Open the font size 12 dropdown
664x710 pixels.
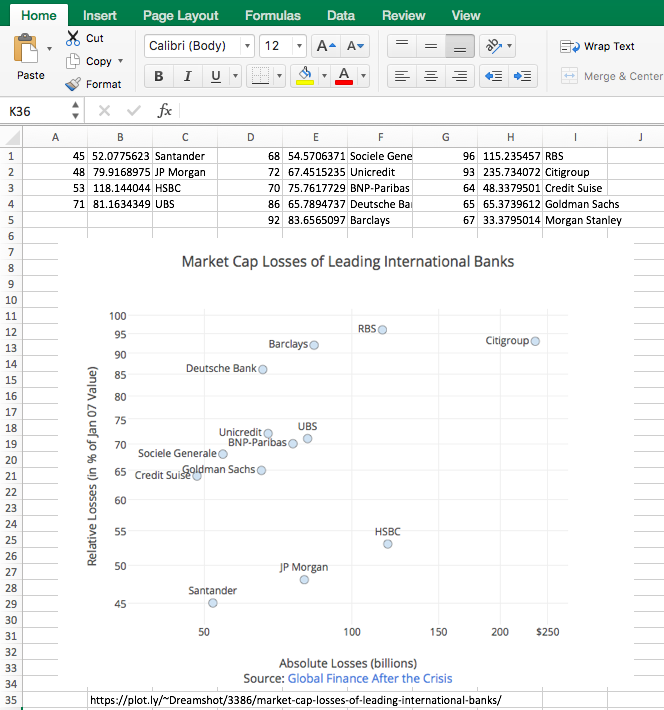tap(299, 46)
